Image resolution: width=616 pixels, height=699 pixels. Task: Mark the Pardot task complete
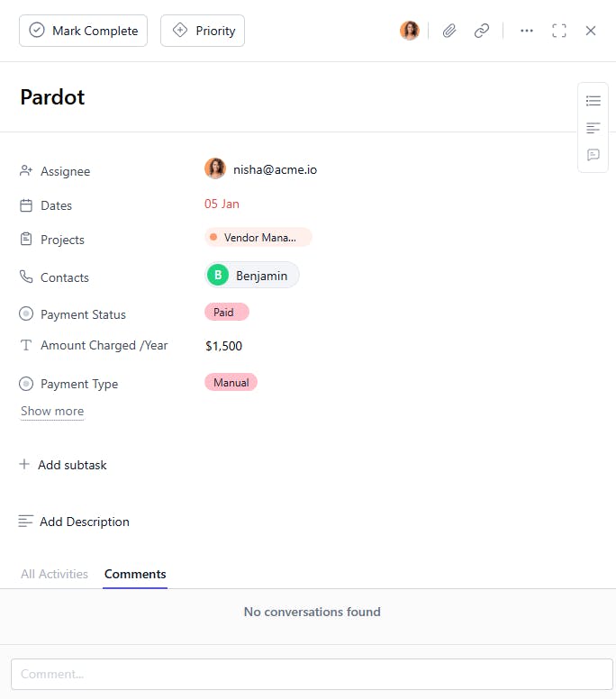coord(83,31)
